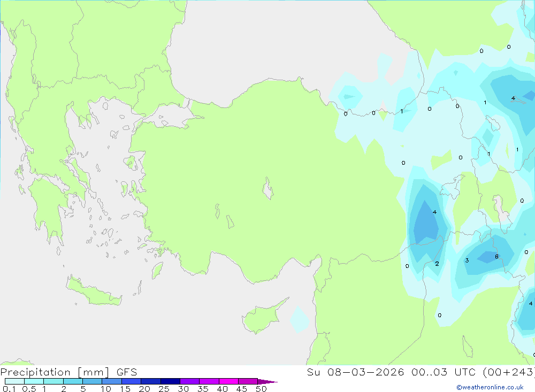
Task: Pick the 30–35 mm violet legend swatch
Action: tap(190, 381)
